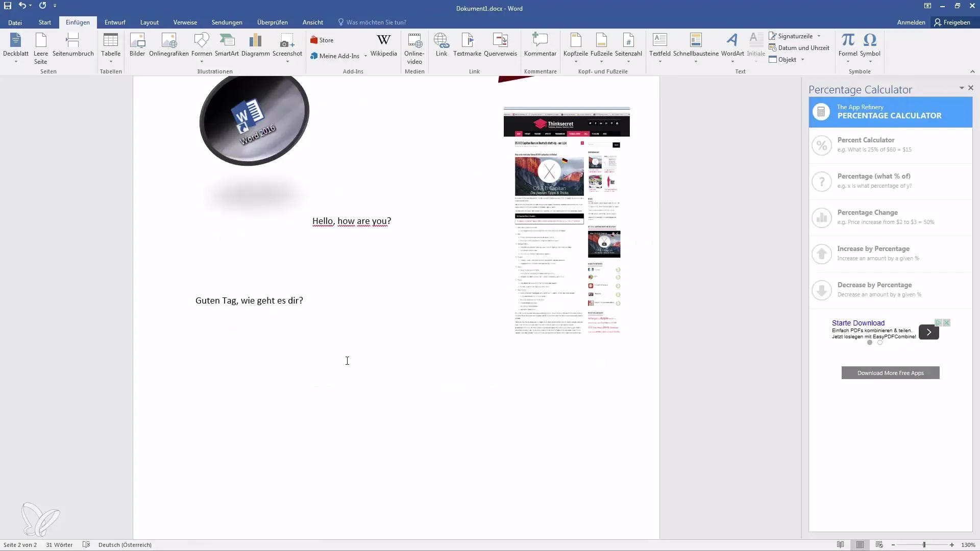Click Anmelden to sign in

(x=911, y=22)
